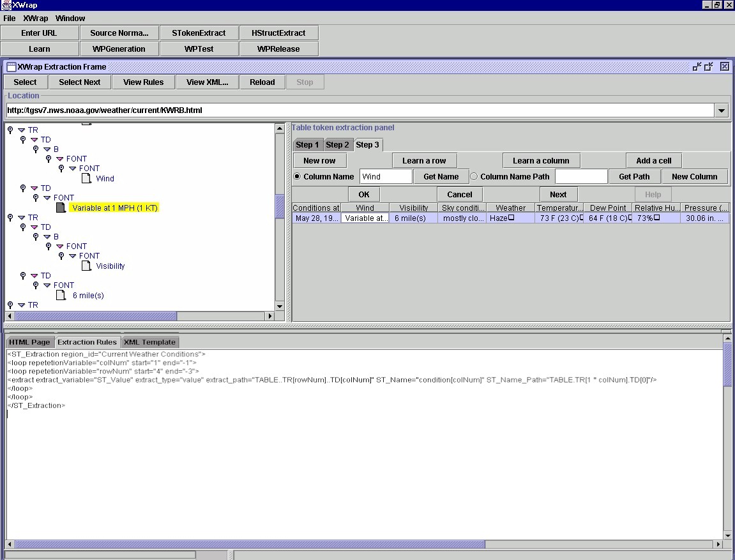Viewport: 735px width, 560px height.
Task: Click the XWrap Extraction Frame window icon
Action: click(x=11, y=66)
